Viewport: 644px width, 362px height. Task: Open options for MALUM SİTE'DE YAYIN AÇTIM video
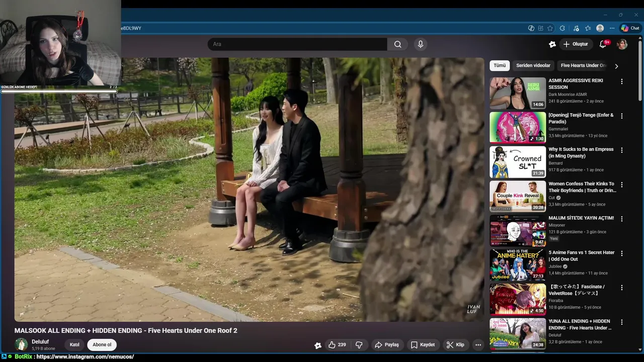tap(621, 219)
